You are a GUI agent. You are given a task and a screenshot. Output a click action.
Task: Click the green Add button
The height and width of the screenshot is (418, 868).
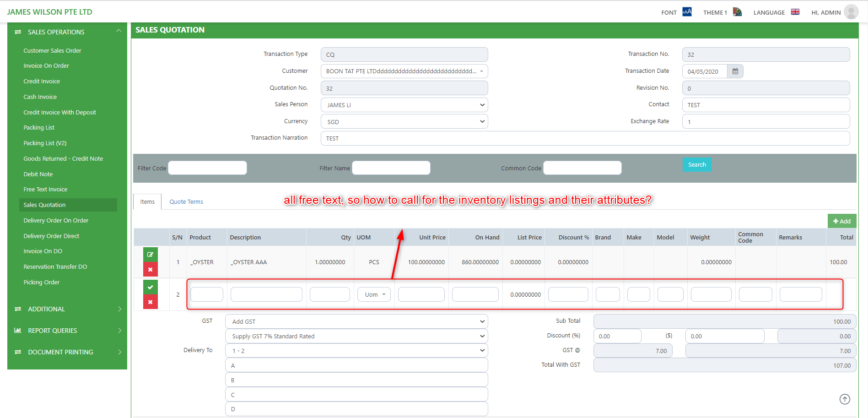(841, 221)
